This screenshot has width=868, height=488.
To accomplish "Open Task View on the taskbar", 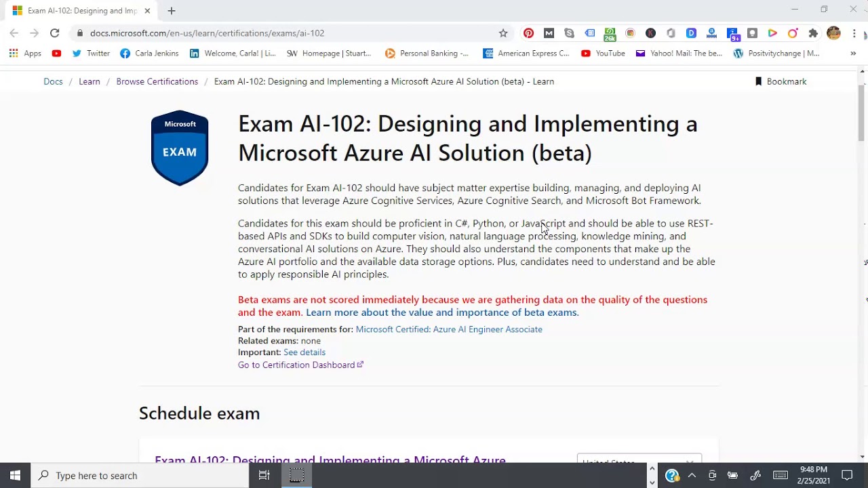I will point(264,475).
